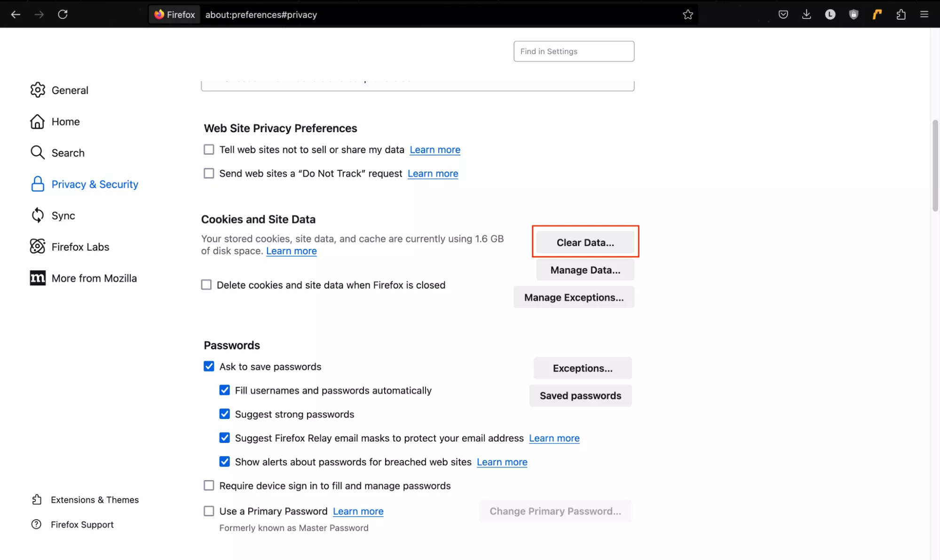Open the Extensions puzzle icon
Screen dimensions: 940x560
901,15
